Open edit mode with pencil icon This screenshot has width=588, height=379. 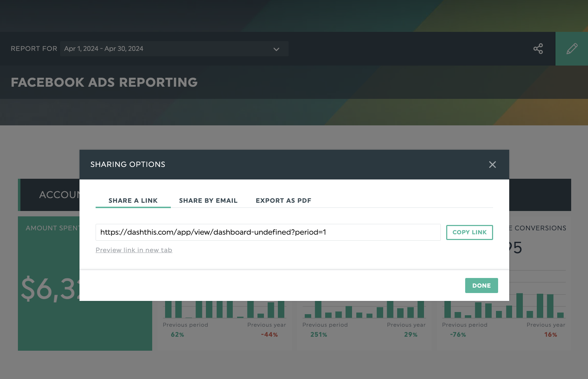[x=572, y=49]
